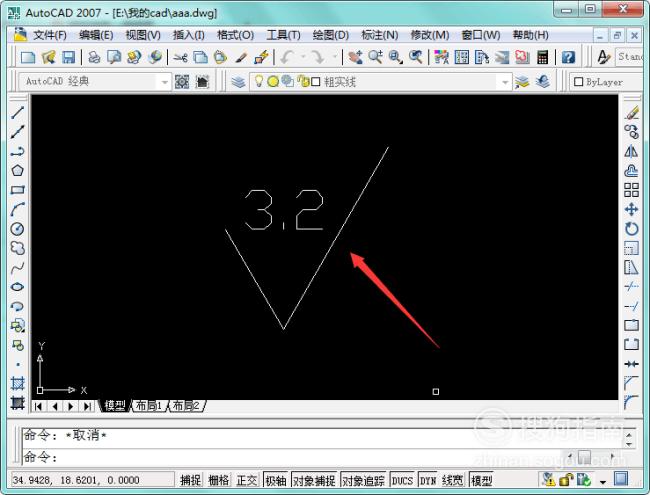Viewport: 650px width, 495px height.
Task: Expand the AutoCAD 经典 workspace dropdown
Action: [x=165, y=82]
